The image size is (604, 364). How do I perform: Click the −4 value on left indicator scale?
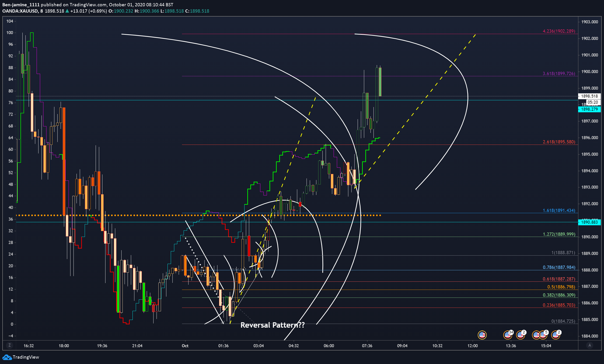[10, 336]
